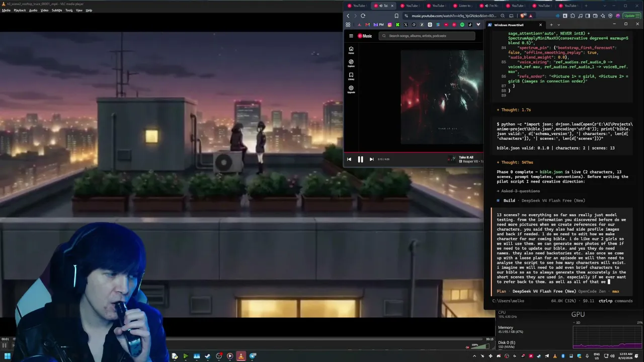The height and width of the screenshot is (362, 644).
Task: Open a new browser tab
Action: 586,6
